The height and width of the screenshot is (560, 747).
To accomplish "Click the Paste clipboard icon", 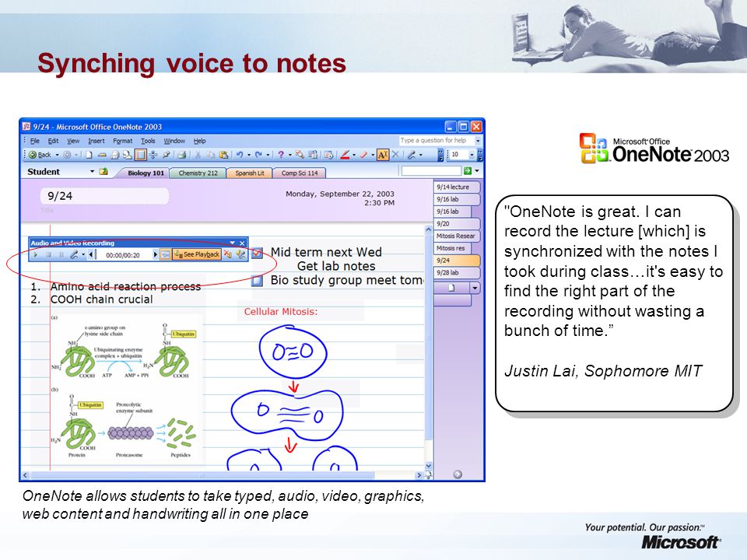I will (223, 155).
